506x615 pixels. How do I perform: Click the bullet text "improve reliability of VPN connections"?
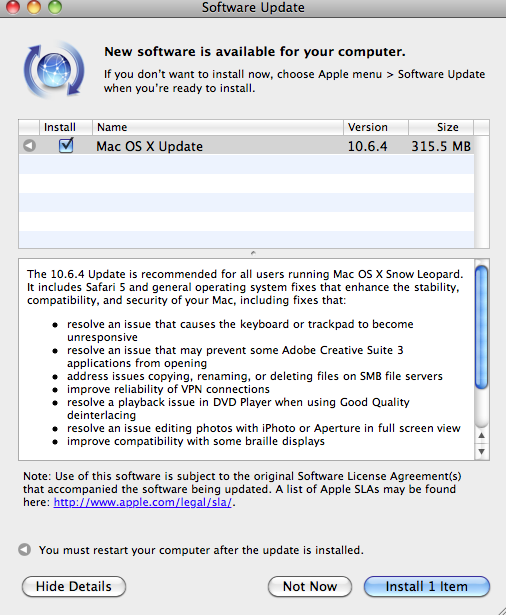[168, 389]
